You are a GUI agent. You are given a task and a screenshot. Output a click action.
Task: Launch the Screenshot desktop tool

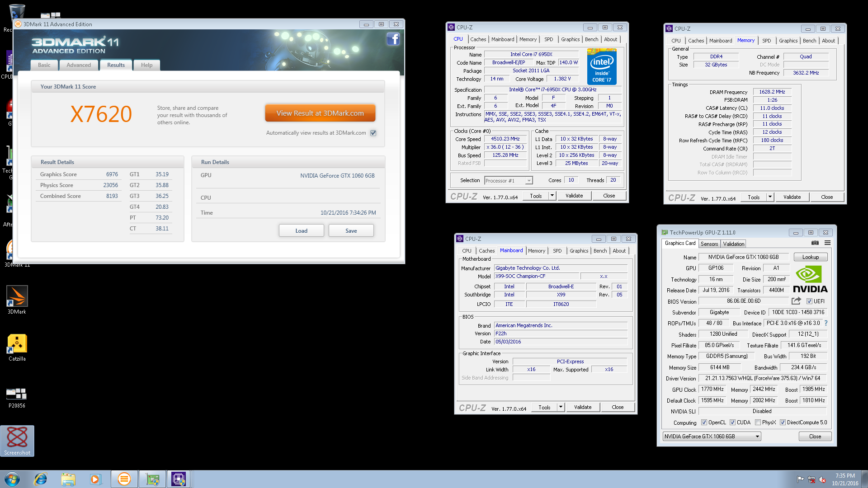(17, 441)
